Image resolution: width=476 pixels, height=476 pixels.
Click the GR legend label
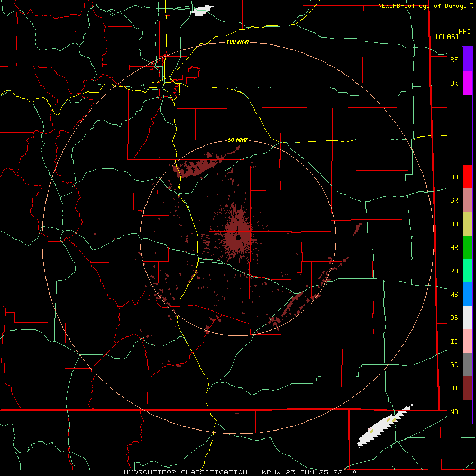[454, 200]
